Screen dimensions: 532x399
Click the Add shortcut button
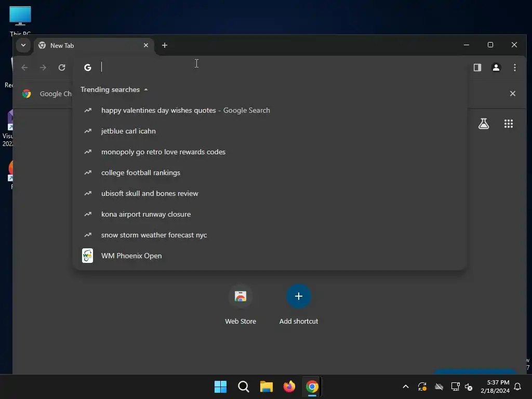point(299,304)
